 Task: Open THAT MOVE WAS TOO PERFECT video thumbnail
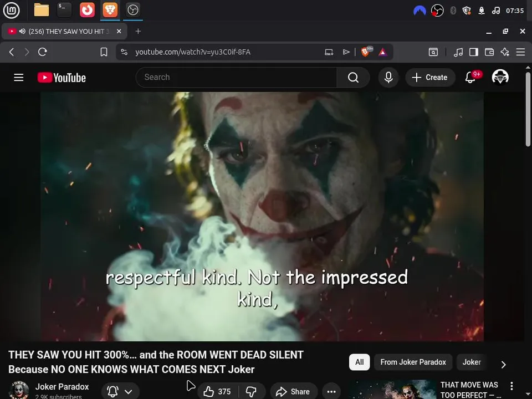point(392,390)
